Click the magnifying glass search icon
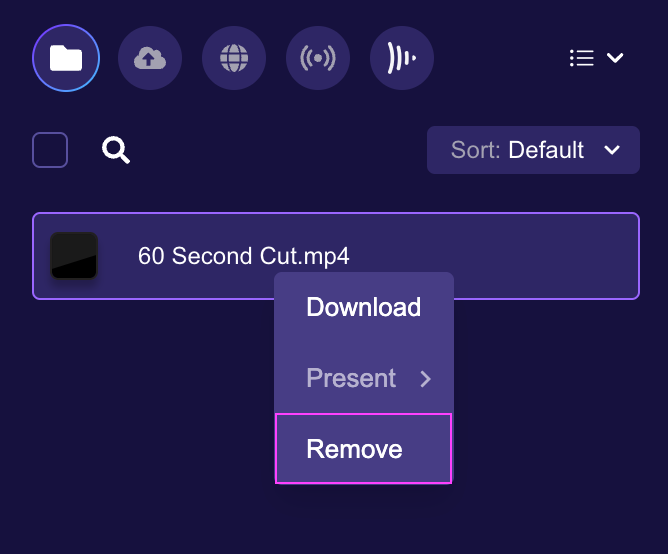 116,150
